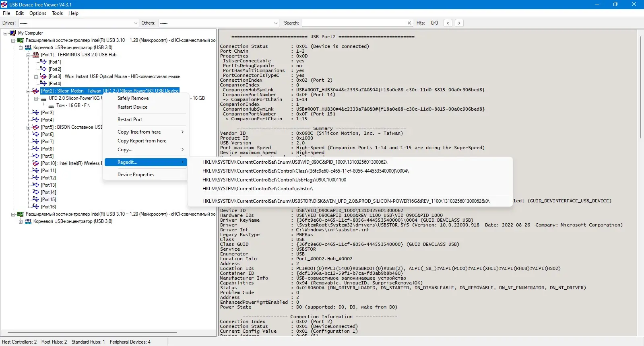Click the Intel Wireless Port10 device icon
644x346 pixels.
point(35,163)
